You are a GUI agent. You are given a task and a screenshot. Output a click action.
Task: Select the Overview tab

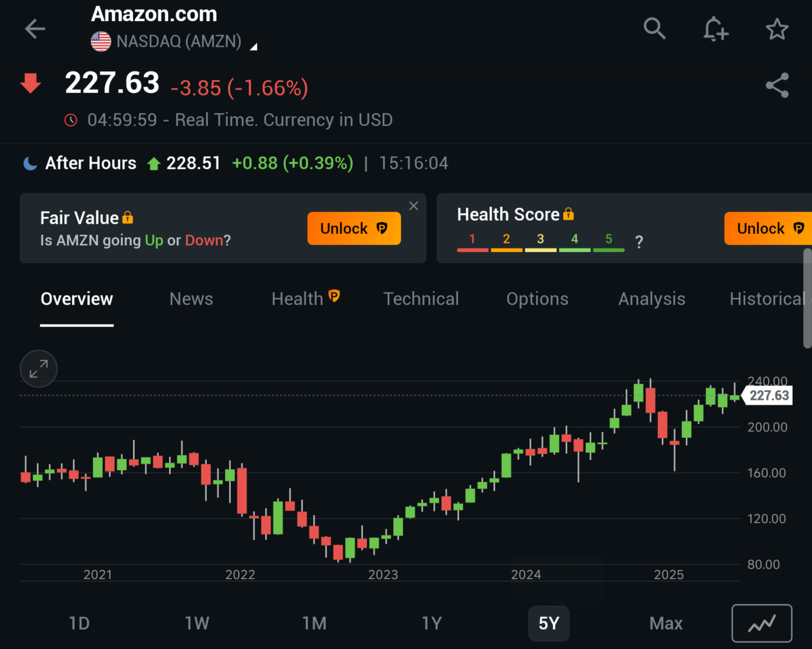coord(77,299)
